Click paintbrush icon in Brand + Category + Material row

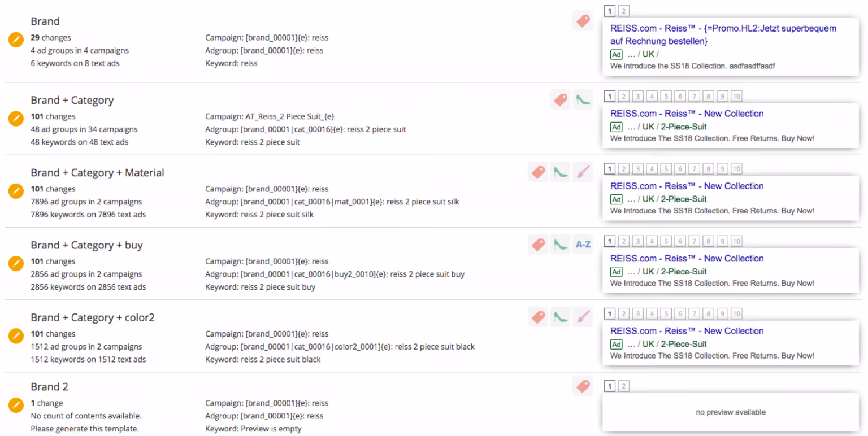[583, 172]
